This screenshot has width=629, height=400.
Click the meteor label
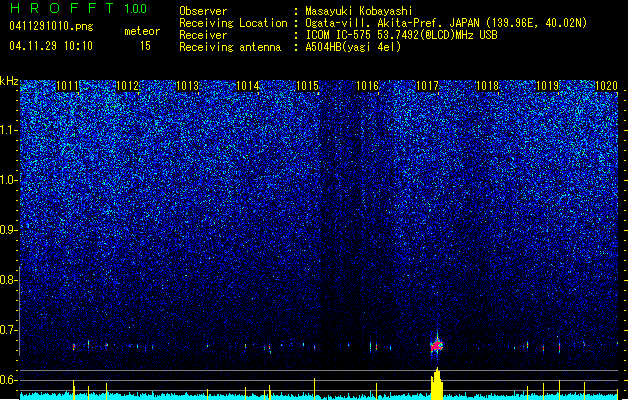click(x=142, y=31)
